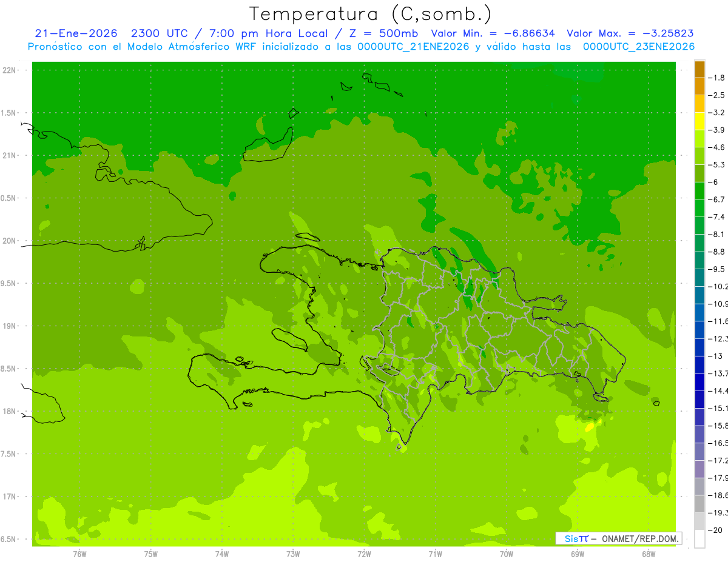
Task: Click the 19N latitude axis label
Action: [10, 326]
